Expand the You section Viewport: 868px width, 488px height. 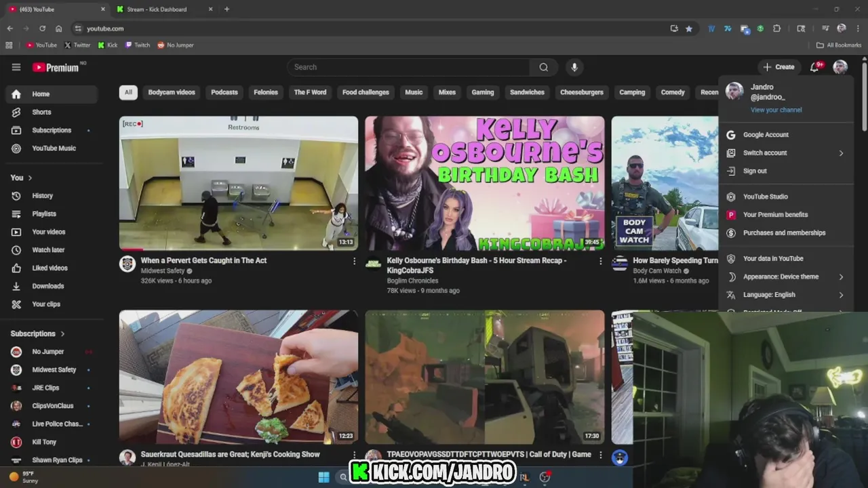(22, 178)
